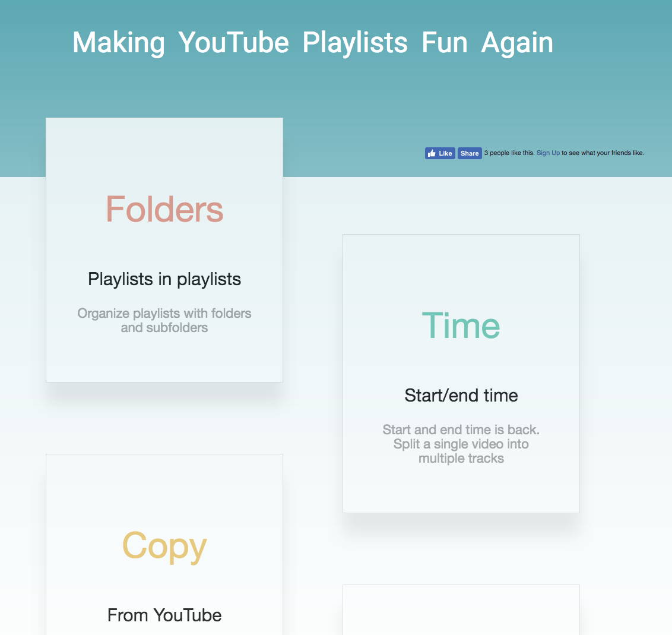
Task: Open the Sign Up link
Action: 548,153
